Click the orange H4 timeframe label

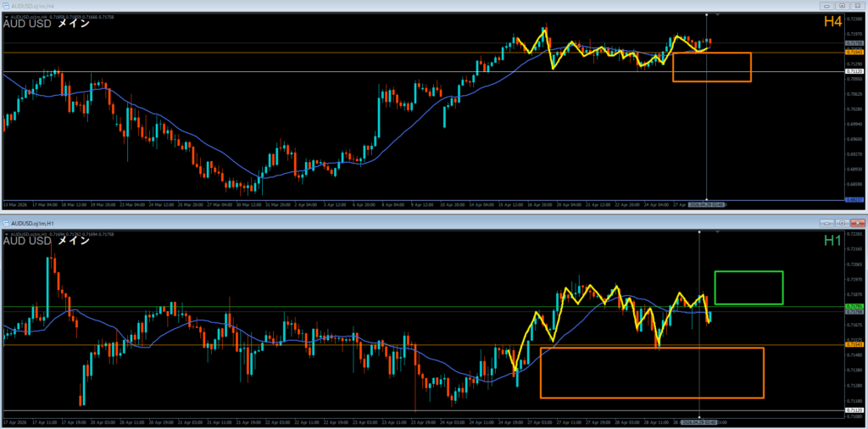832,21
